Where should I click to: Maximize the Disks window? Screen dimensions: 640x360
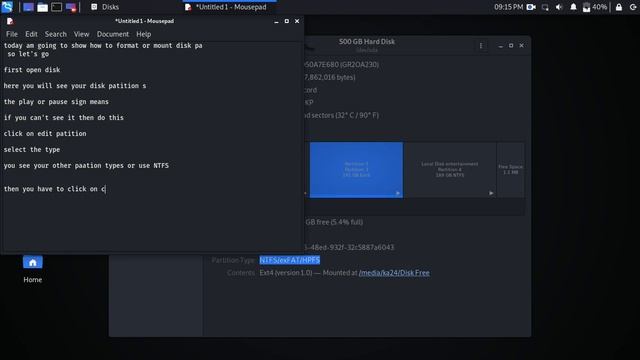(511, 46)
